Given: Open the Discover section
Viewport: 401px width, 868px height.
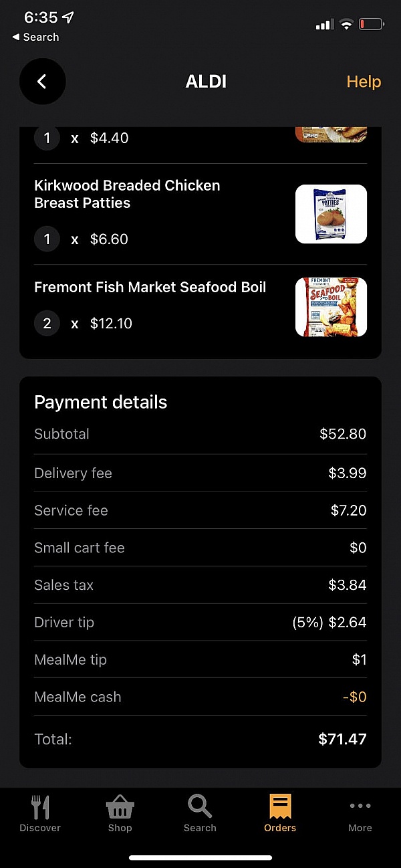Looking at the screenshot, I should [x=40, y=812].
